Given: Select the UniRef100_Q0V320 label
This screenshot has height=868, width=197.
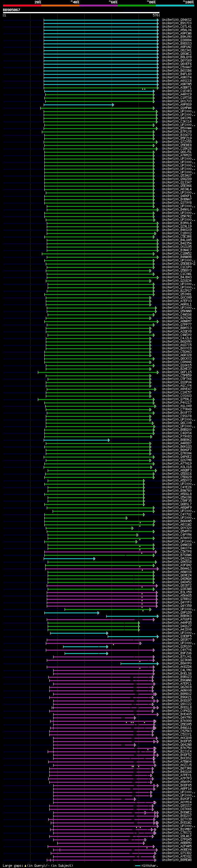Looking at the screenshot, I should pyautogui.click(x=177, y=528).
